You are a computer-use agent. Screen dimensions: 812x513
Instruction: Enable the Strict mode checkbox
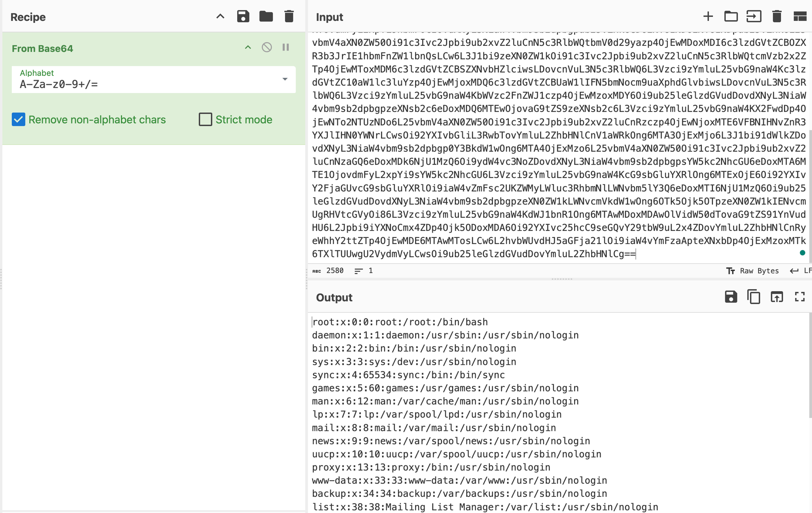click(x=205, y=120)
